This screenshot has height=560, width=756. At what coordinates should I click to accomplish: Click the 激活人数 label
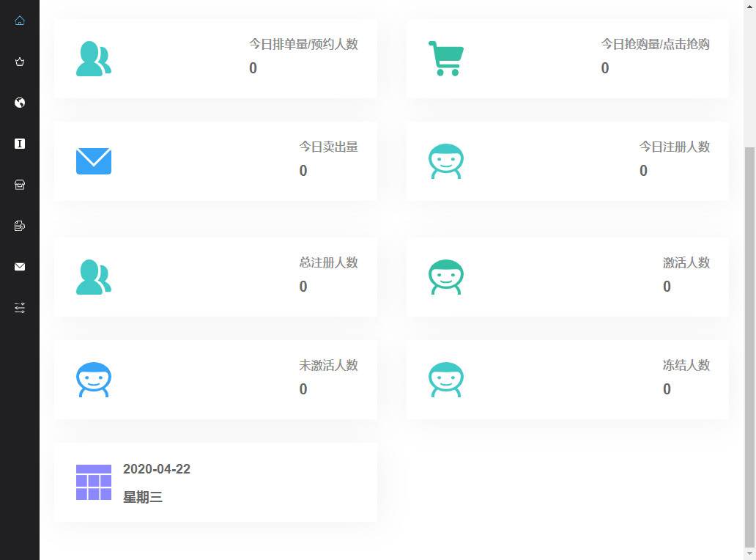pyautogui.click(x=686, y=262)
